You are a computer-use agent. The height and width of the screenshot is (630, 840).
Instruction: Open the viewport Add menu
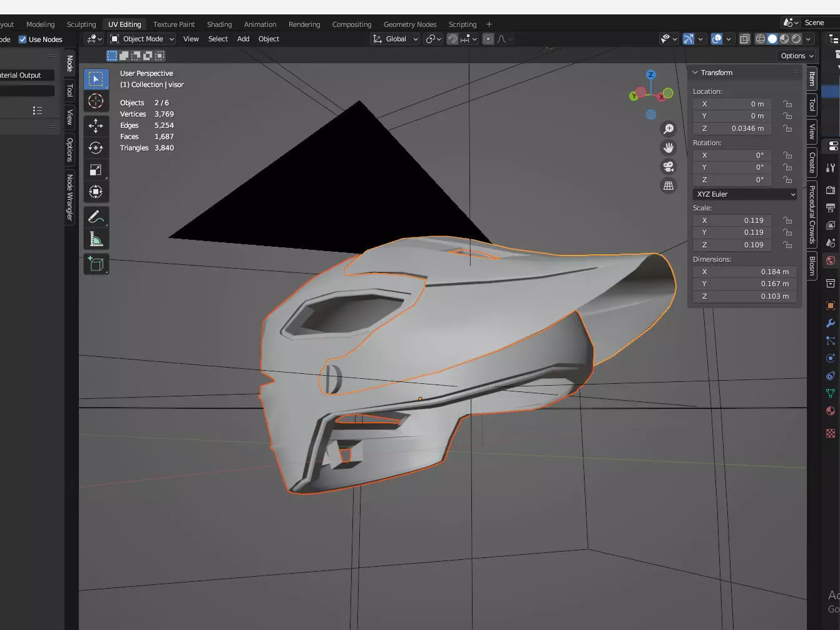click(243, 39)
